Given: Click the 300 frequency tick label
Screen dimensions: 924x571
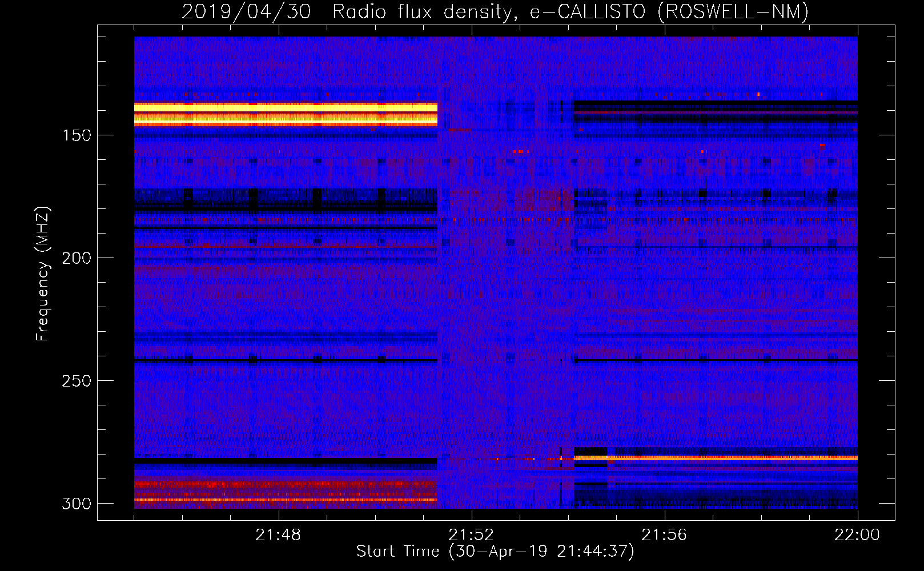Looking at the screenshot, I should 77,504.
